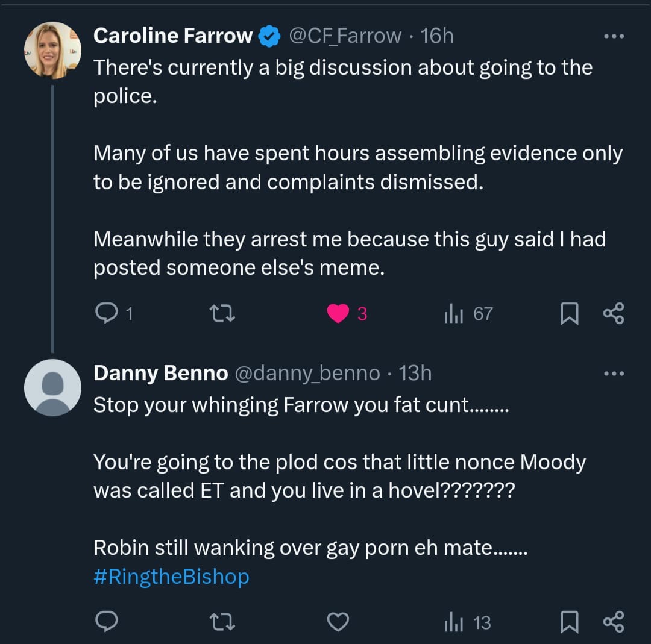Open Caroline Farrow's profile name link

pos(172,36)
